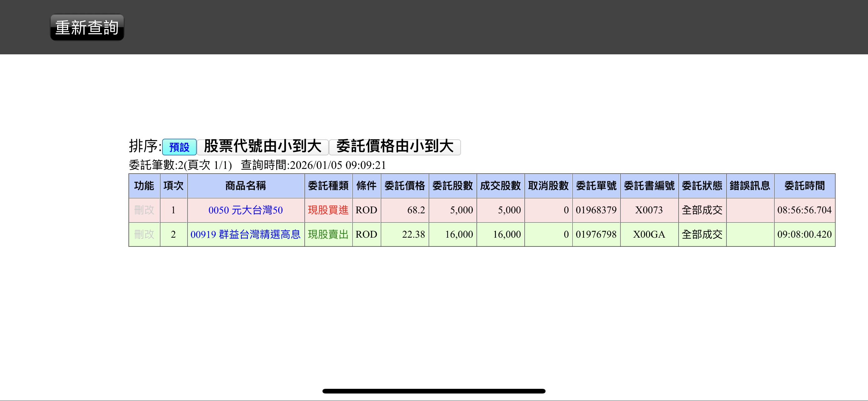This screenshot has height=401, width=868.
Task: Click 刪改 in the second order row
Action: 144,234
